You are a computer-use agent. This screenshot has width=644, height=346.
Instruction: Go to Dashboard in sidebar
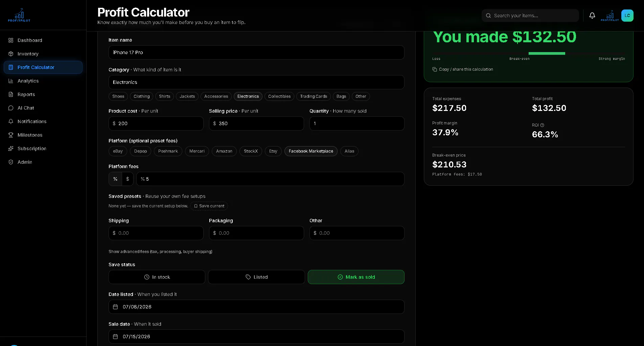[43, 40]
